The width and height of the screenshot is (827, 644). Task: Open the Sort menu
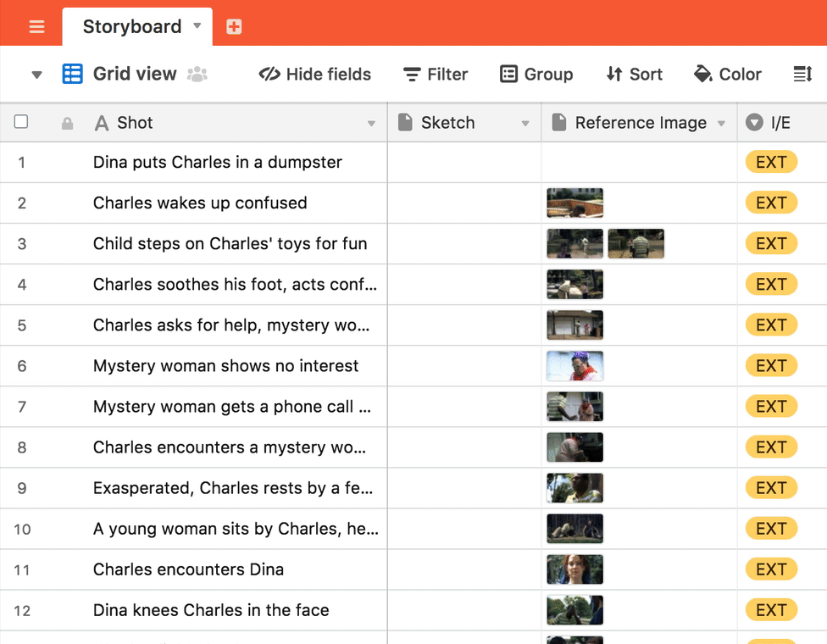[x=635, y=75]
